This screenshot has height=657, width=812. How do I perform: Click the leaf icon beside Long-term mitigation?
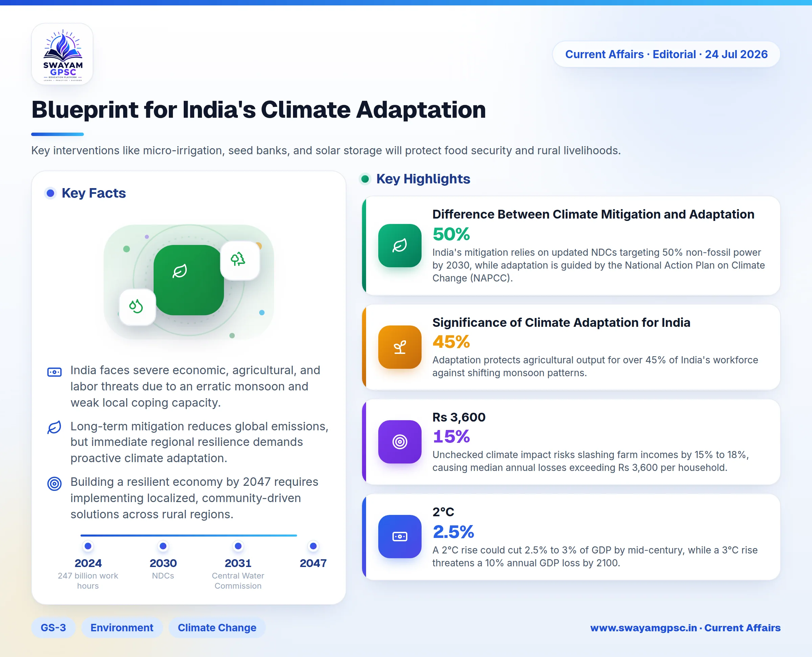[x=54, y=427]
